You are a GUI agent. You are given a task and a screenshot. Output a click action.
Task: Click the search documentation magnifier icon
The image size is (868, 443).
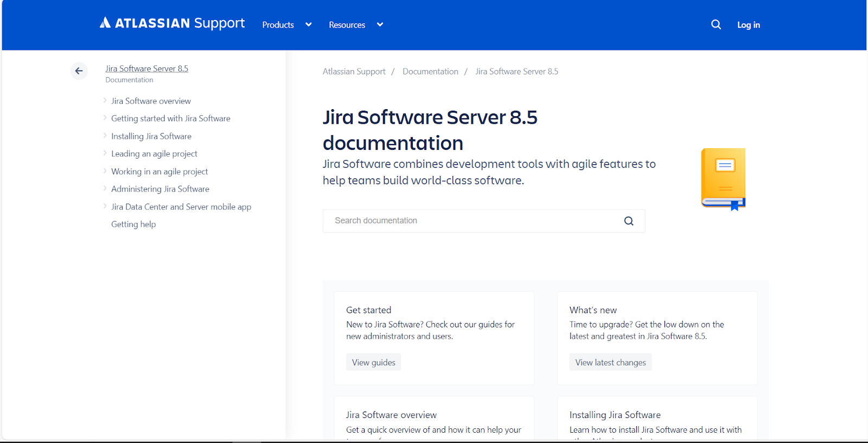[x=629, y=221]
